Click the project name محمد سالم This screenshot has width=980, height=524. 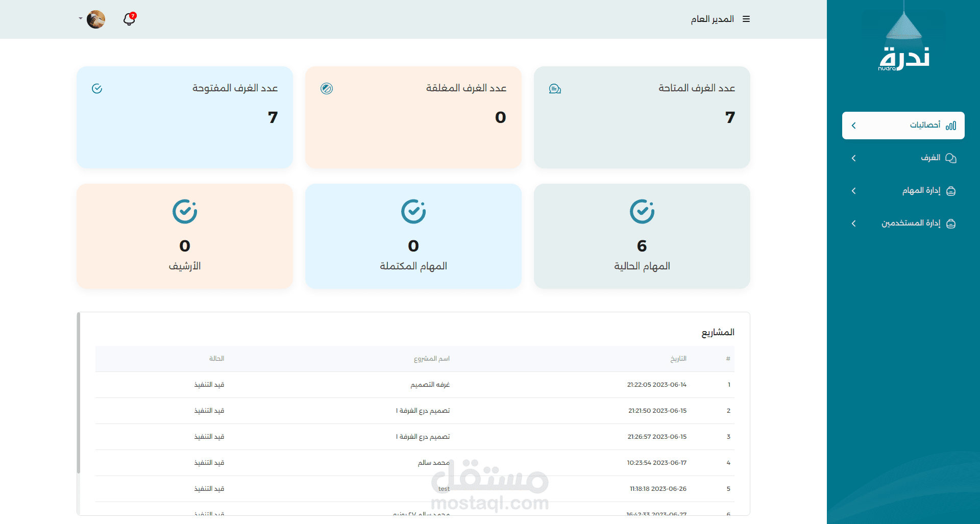[434, 463]
